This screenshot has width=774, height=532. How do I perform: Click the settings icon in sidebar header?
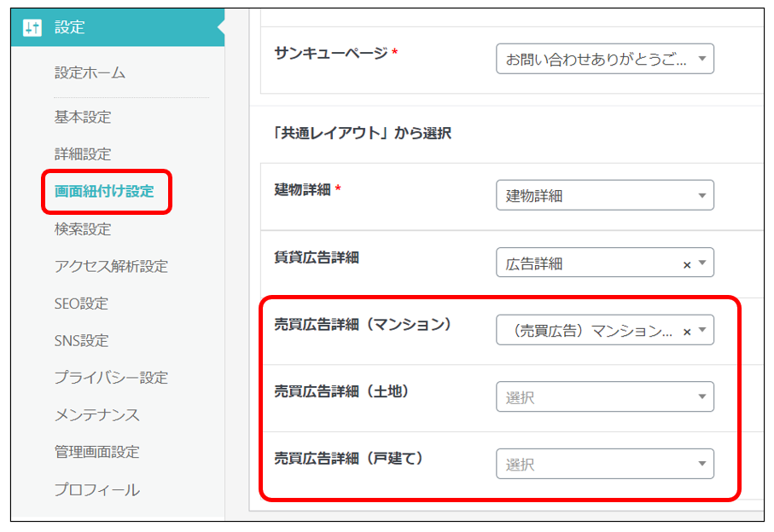pyautogui.click(x=32, y=27)
